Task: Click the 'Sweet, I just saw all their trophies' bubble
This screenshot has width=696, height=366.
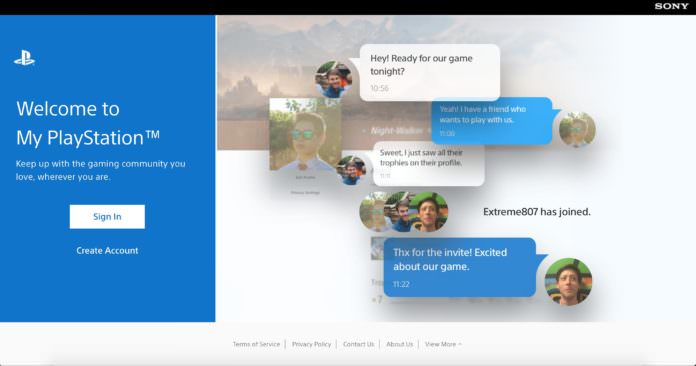Action: (x=429, y=164)
